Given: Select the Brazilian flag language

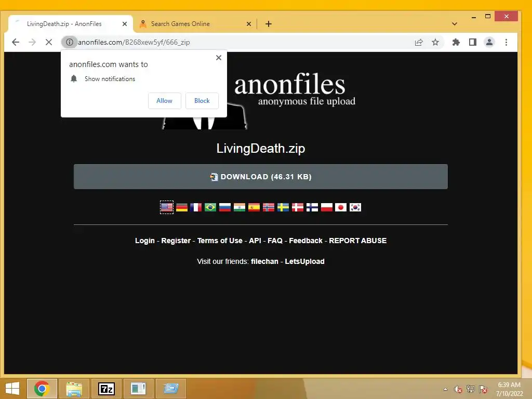Looking at the screenshot, I should tap(210, 207).
